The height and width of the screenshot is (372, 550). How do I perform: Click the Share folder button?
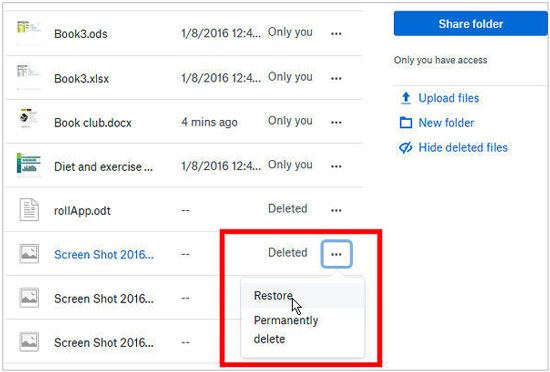(470, 23)
